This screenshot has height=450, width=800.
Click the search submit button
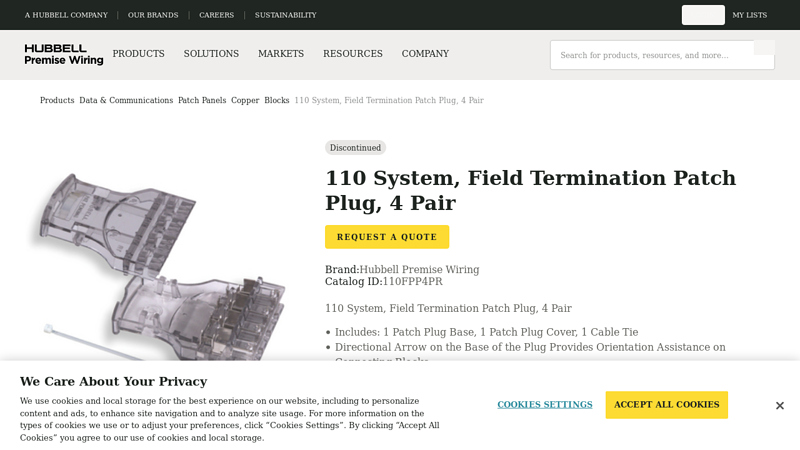[764, 47]
